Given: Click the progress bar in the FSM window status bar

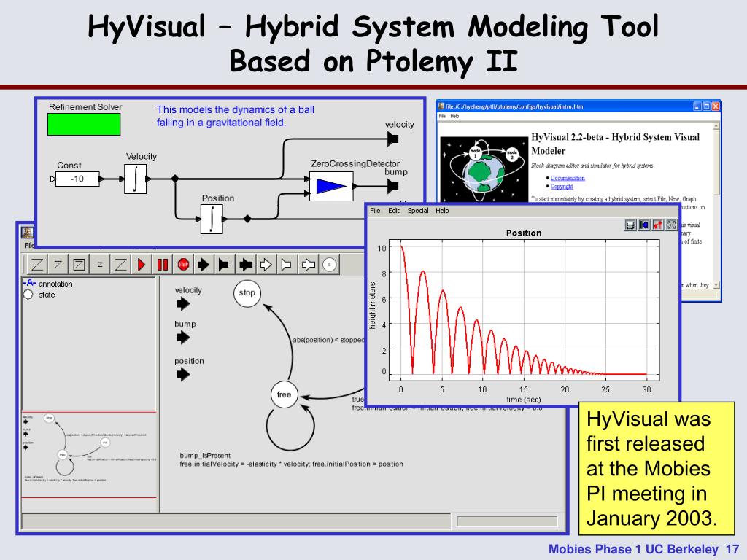Looking at the screenshot, I should coord(507,521).
